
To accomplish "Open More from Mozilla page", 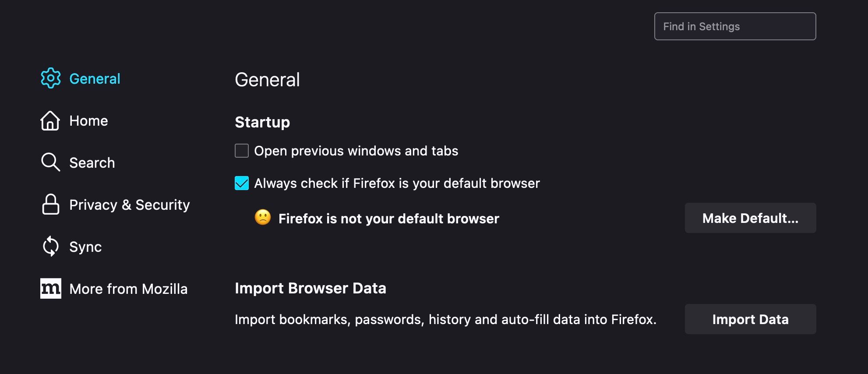I will tap(128, 289).
